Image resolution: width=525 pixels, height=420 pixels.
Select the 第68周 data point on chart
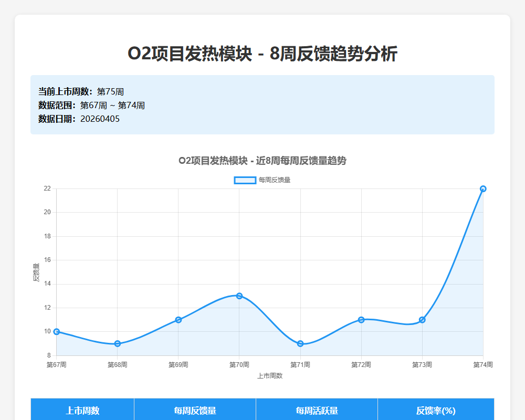(118, 344)
